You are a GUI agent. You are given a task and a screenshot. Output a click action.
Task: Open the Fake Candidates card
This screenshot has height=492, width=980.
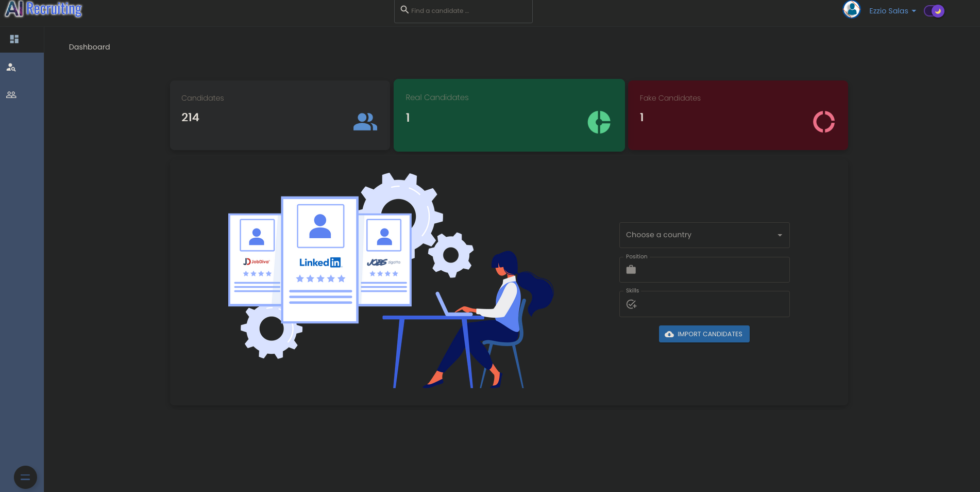(738, 116)
